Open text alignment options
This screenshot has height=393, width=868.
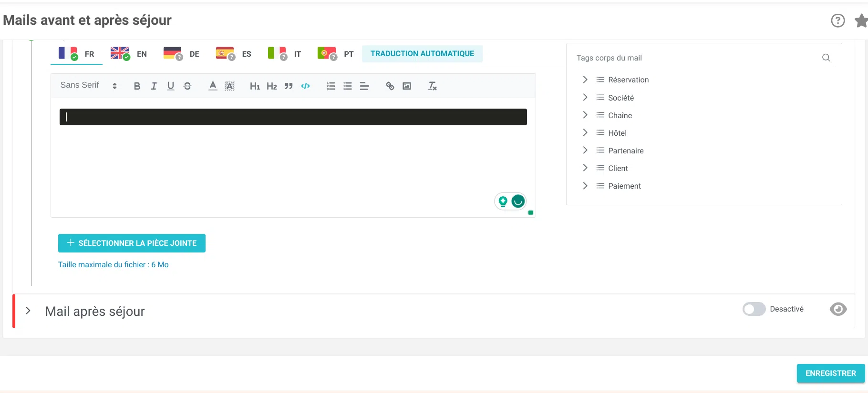[364, 86]
